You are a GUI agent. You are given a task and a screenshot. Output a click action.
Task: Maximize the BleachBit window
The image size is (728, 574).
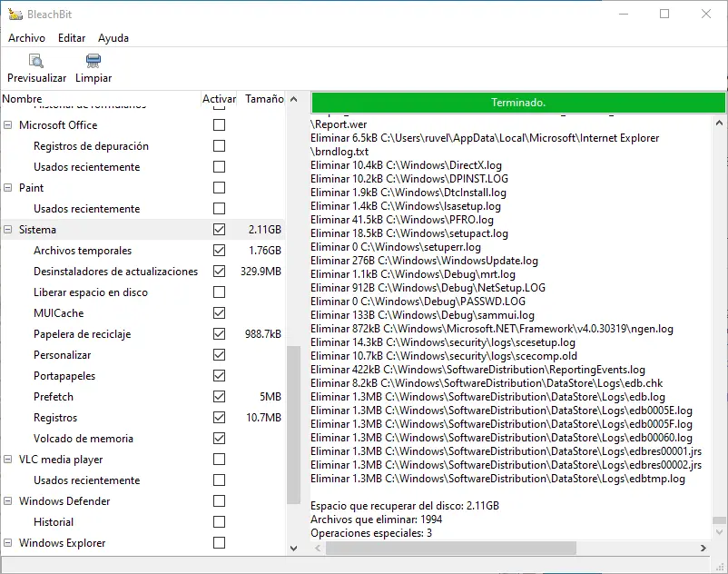[x=664, y=14]
